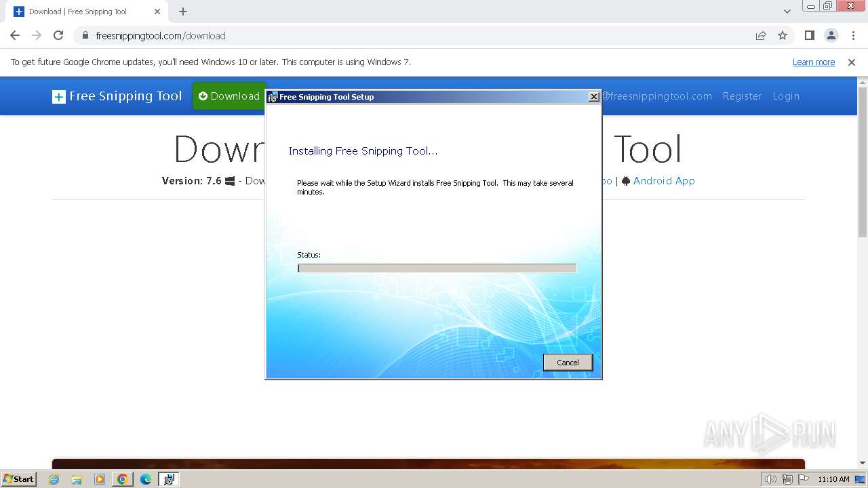
Task: Click the Setup dialog title bar icon
Action: click(x=273, y=97)
